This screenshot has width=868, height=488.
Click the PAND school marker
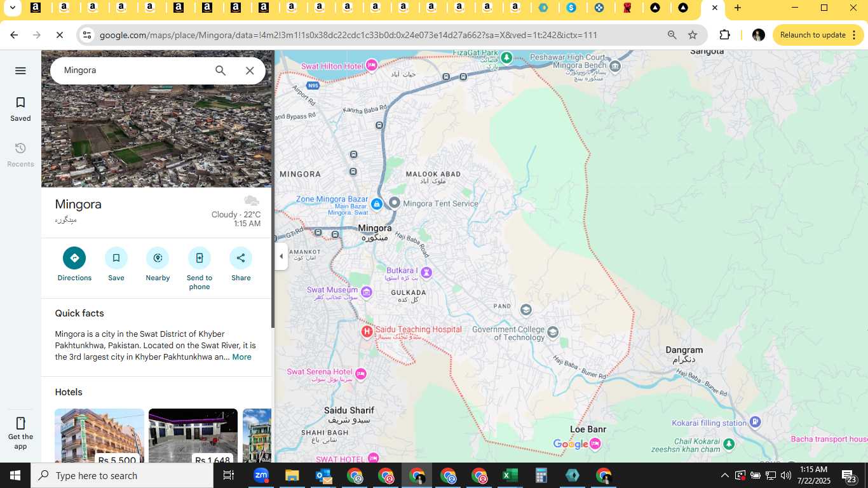526,309
